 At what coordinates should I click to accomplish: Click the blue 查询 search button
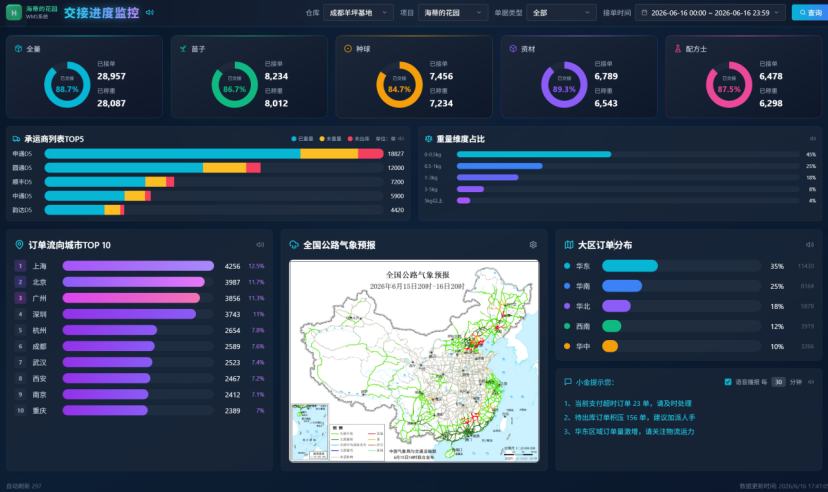pyautogui.click(x=810, y=13)
